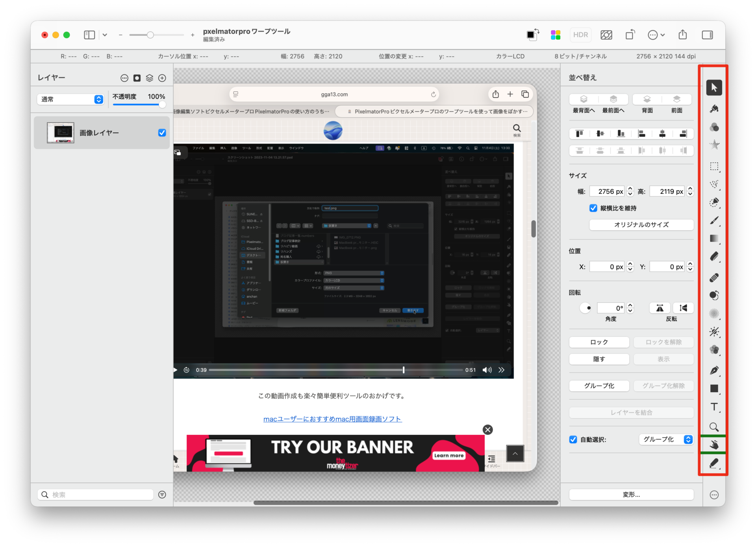
Task: Select the Type text tool
Action: (714, 407)
